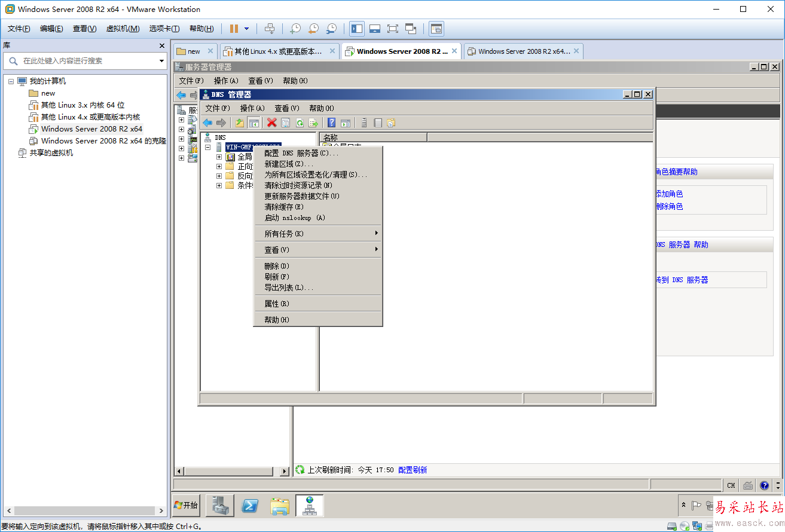Enter VMware full screen mode icon
This screenshot has width=785, height=532.
tap(393, 28)
